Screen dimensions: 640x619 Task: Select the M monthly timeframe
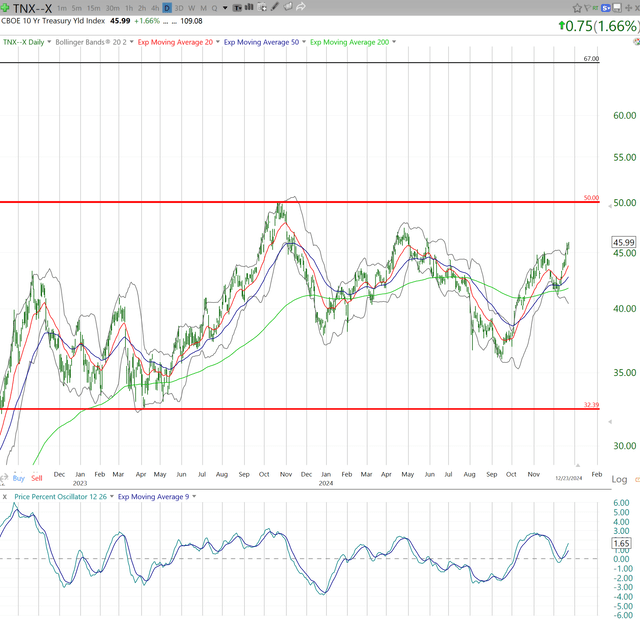point(203,8)
